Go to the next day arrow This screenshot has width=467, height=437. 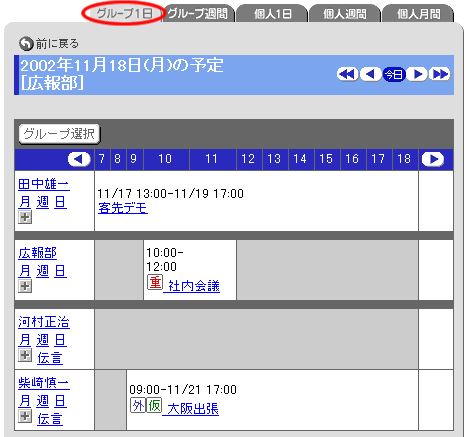click(417, 74)
